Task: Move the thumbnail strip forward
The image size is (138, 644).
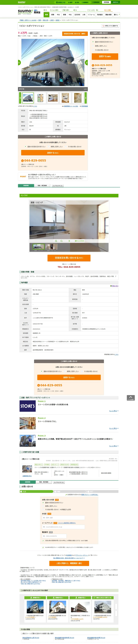Action: 86,98
